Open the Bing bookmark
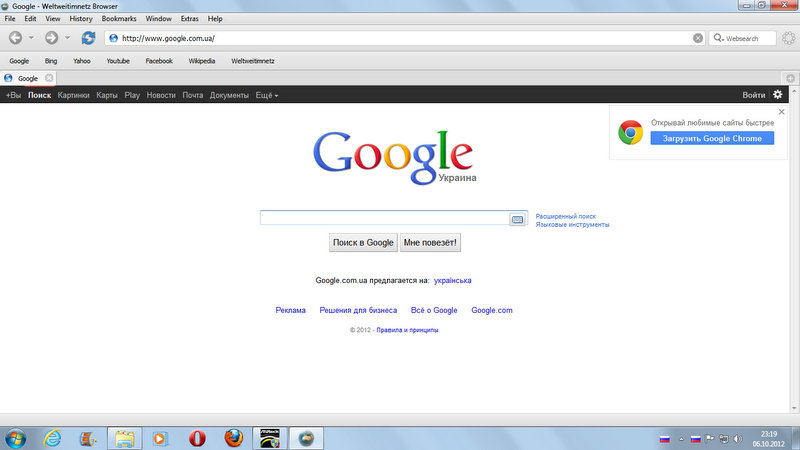The height and width of the screenshot is (450, 800). 51,61
